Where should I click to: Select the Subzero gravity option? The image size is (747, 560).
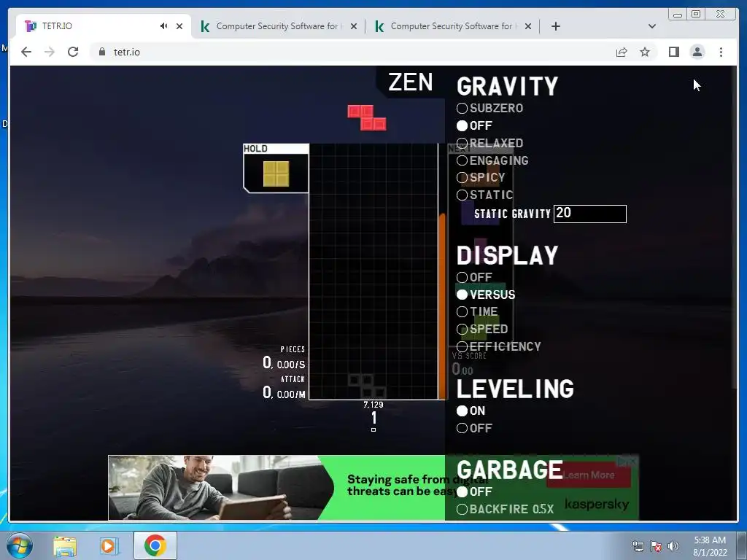coord(490,108)
